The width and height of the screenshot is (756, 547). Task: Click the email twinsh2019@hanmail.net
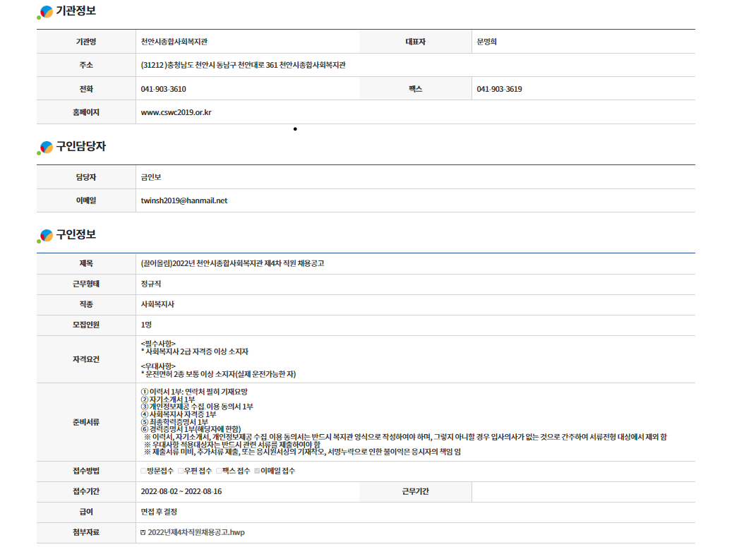tap(184, 200)
